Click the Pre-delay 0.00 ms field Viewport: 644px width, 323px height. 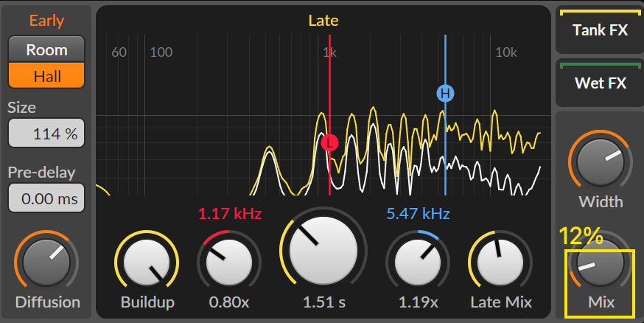tap(46, 198)
